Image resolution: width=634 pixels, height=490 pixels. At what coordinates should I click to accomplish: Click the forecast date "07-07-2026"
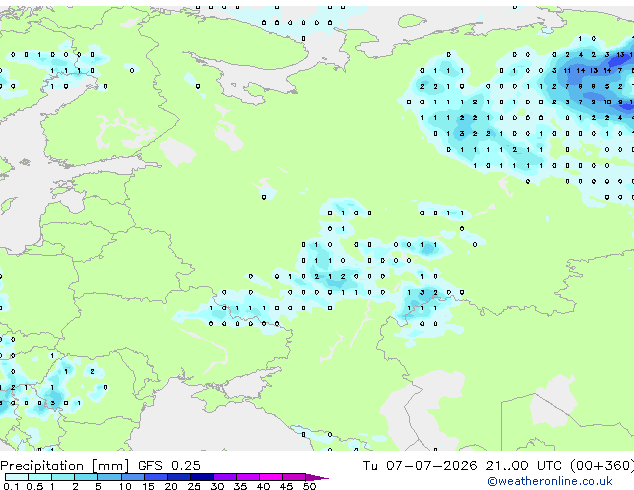pos(431,466)
